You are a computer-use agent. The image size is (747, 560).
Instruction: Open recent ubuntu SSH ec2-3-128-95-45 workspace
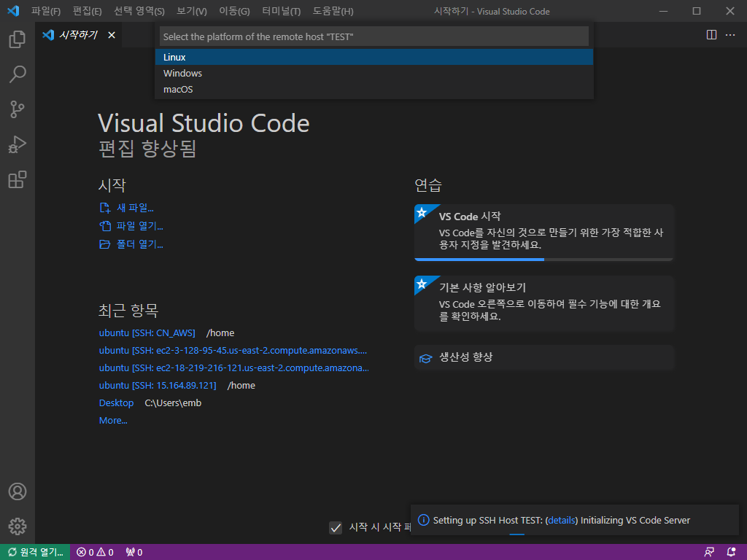click(x=233, y=351)
